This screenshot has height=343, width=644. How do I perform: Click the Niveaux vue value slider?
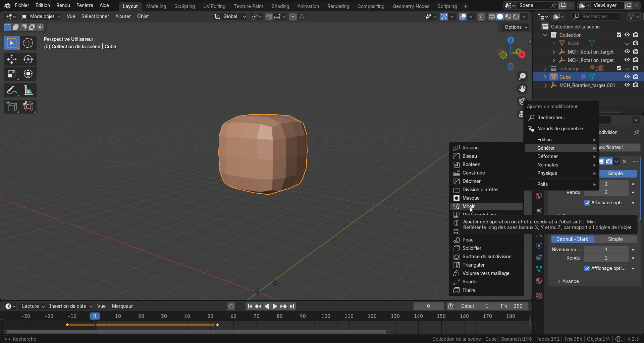(606, 250)
